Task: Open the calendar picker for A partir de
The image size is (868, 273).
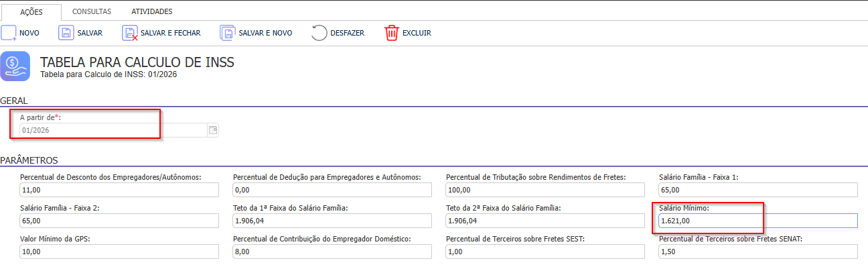Action: [x=213, y=130]
